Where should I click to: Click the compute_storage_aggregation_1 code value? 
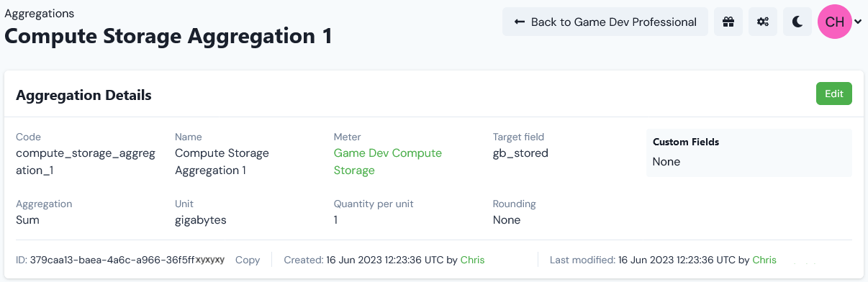pyautogui.click(x=86, y=162)
